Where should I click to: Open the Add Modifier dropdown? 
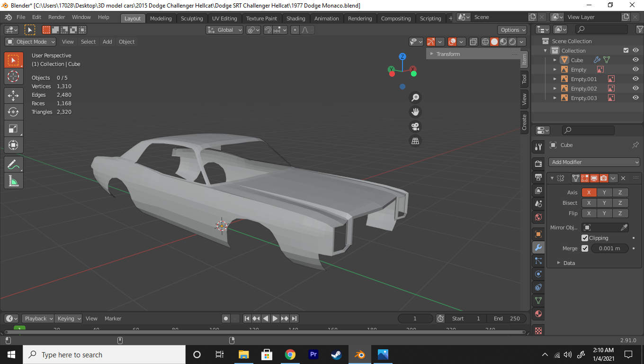pos(594,162)
